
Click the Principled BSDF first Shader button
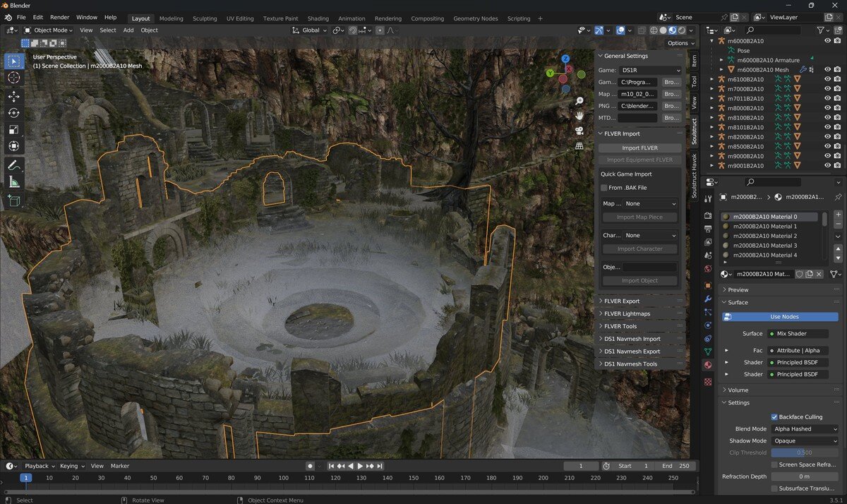[x=798, y=363]
